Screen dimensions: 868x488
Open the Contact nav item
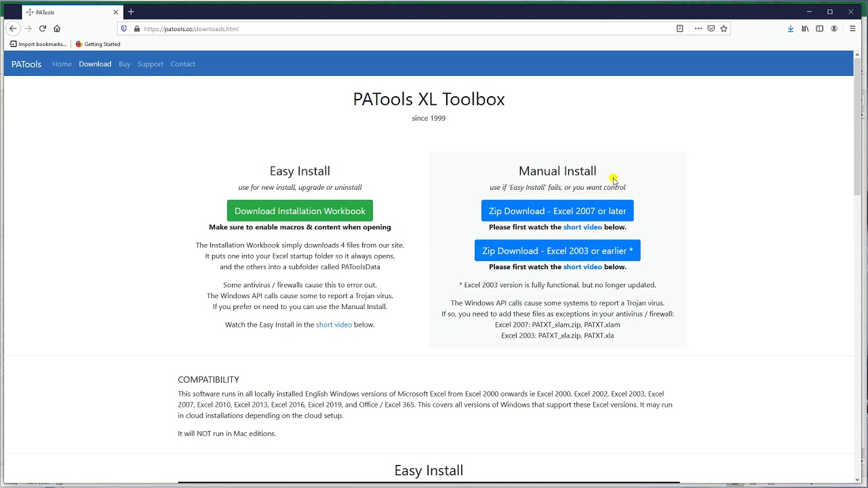pos(182,64)
